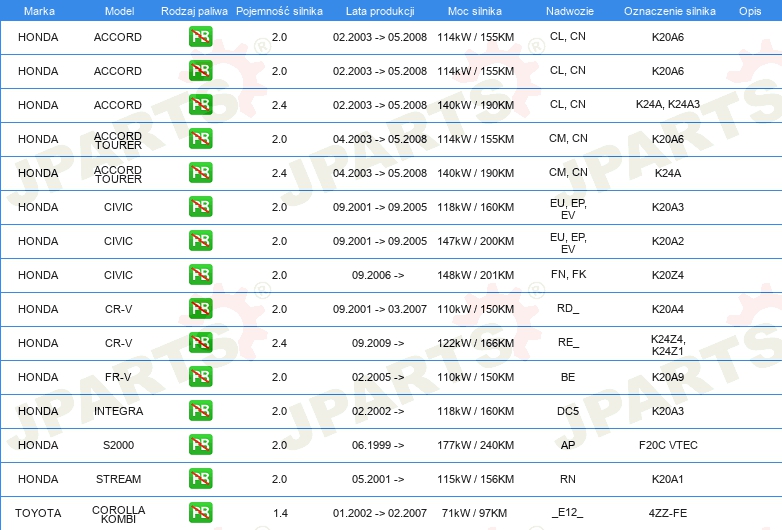This screenshot has height=530, width=782.
Task: Click the Oznaczenie silnika column header
Action: tap(670, 11)
